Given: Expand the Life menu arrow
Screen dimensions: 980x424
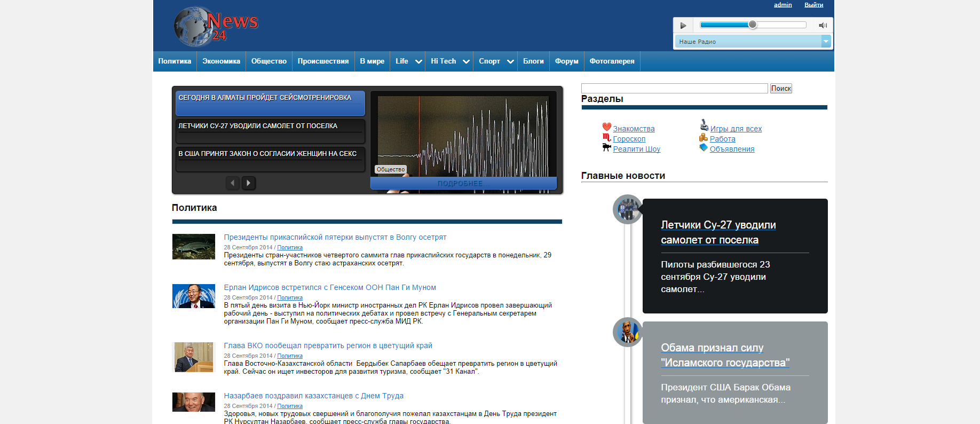Looking at the screenshot, I should pos(418,62).
